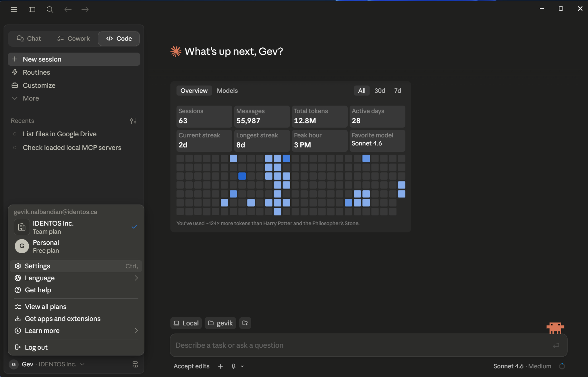Screen dimensions: 588x377
Task: Open the Customize page
Action: click(74, 85)
